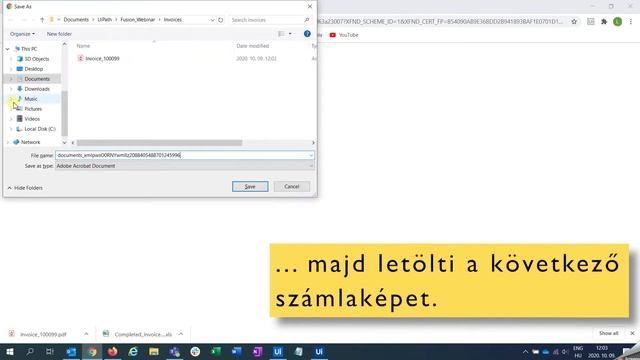Click the Up one level arrow
Viewport: 640px width, 360px height.
(x=42, y=20)
